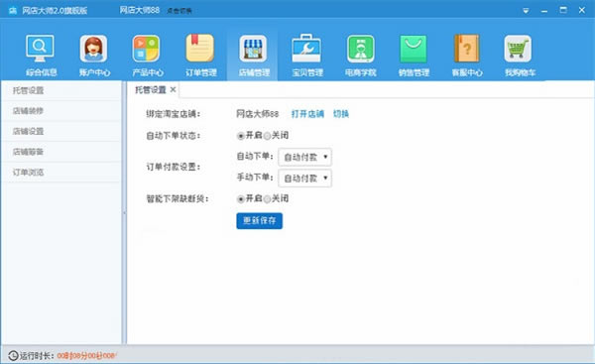Open the 综合信息 monitor icon
Image resolution: width=595 pixels, height=364 pixels.
pos(40,49)
